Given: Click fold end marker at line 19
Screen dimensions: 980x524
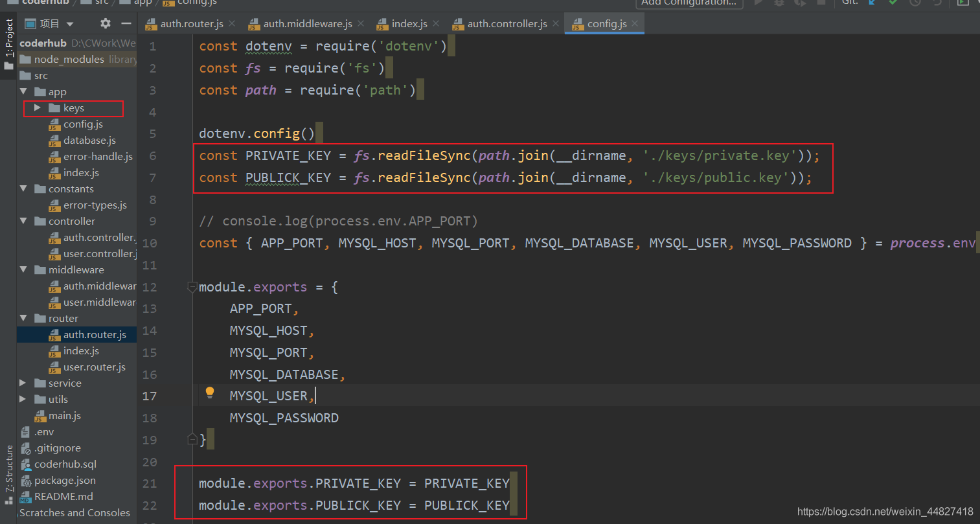Looking at the screenshot, I should point(192,440).
